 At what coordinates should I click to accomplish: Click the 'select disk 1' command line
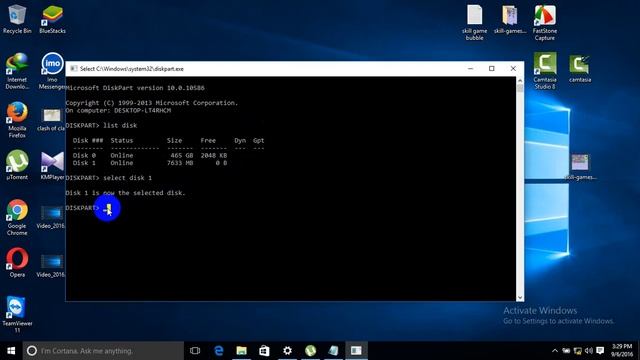(109, 178)
